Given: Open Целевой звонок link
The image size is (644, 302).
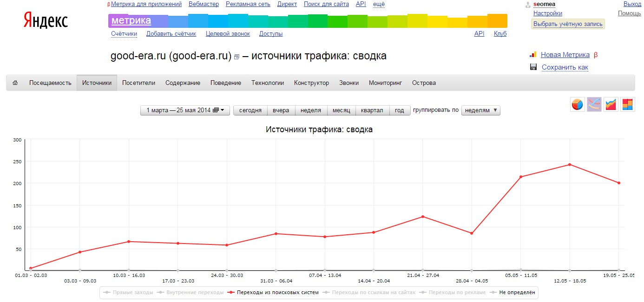Looking at the screenshot, I should (228, 34).
